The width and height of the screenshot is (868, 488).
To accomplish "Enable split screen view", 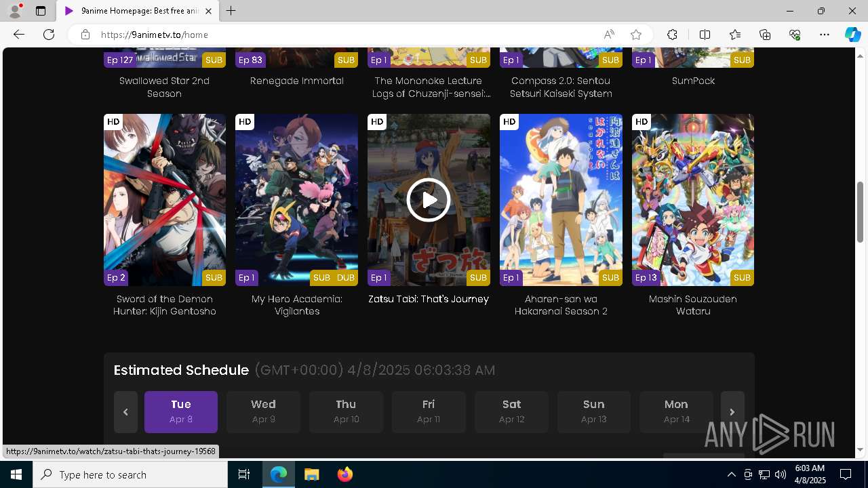I will click(x=705, y=35).
